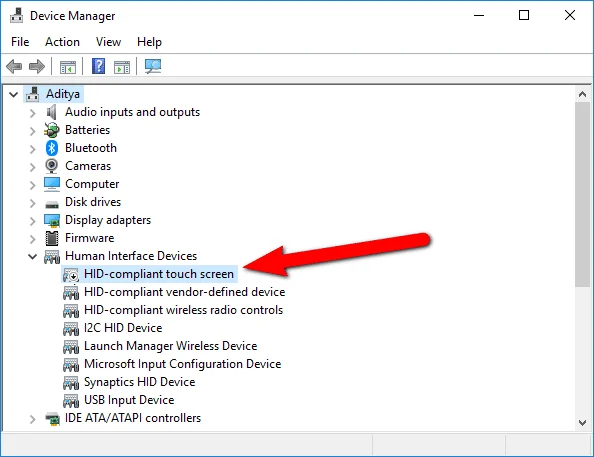Click the Bluetooth logo icon
594x457 pixels.
coord(52,148)
